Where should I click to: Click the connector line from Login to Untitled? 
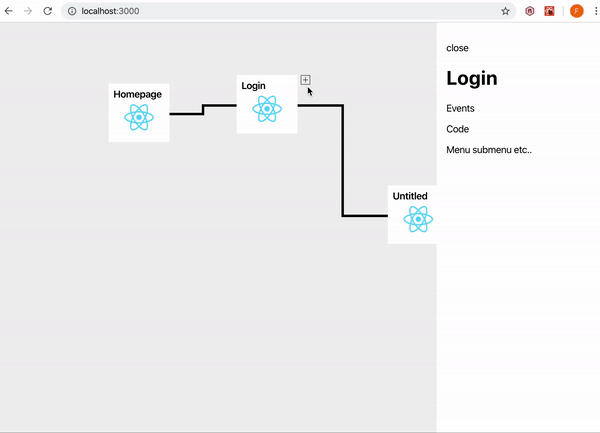(x=343, y=161)
